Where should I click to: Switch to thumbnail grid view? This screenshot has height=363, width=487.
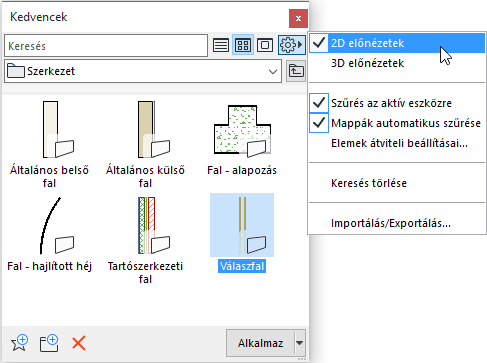pyautogui.click(x=243, y=45)
